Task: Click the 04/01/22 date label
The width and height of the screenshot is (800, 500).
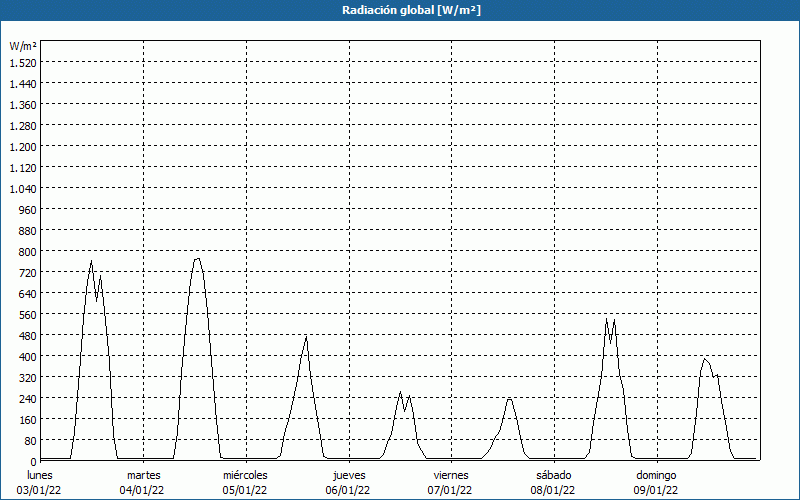Action: 142,490
